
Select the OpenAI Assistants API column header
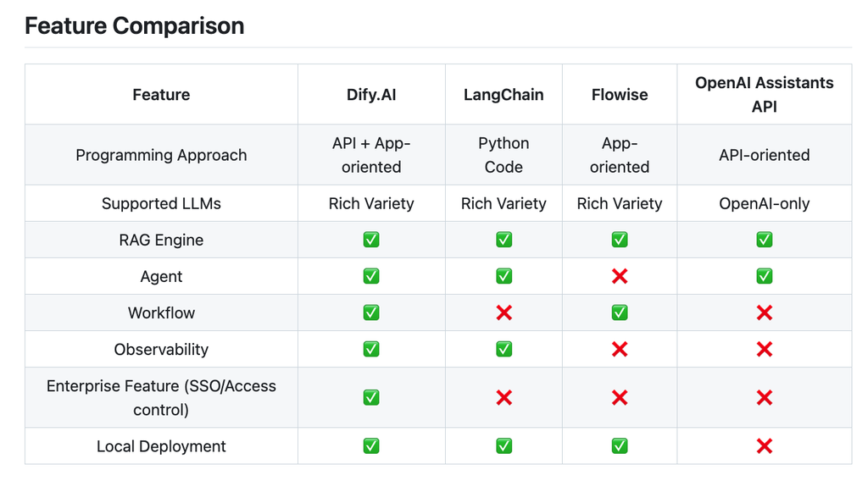coord(764,95)
